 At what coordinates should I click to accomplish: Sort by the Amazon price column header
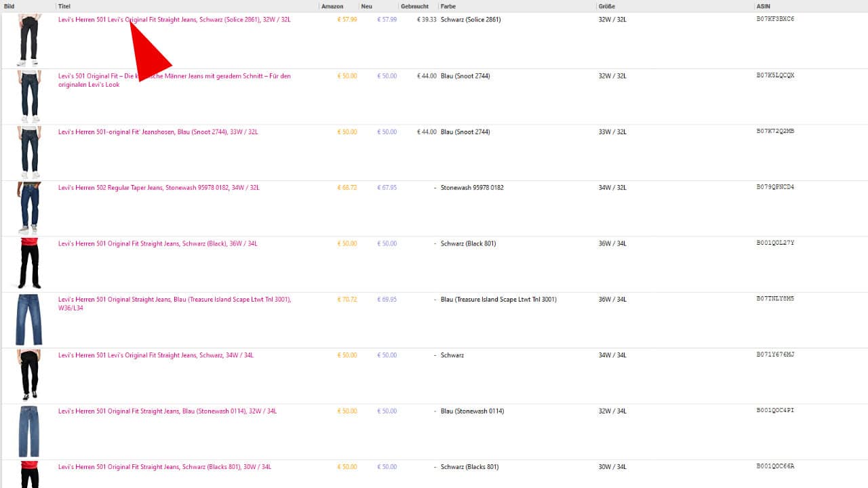point(332,6)
